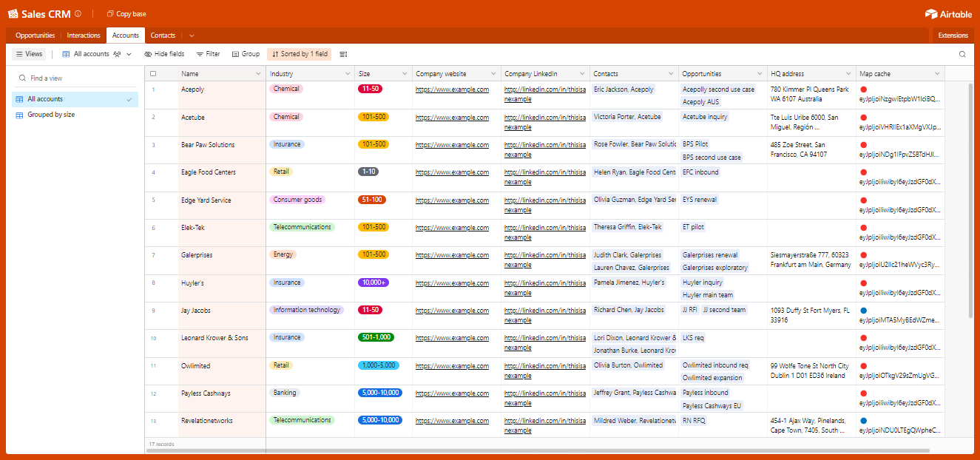Open the Size column dropdown arrow
The height and width of the screenshot is (460, 980).
(x=405, y=74)
